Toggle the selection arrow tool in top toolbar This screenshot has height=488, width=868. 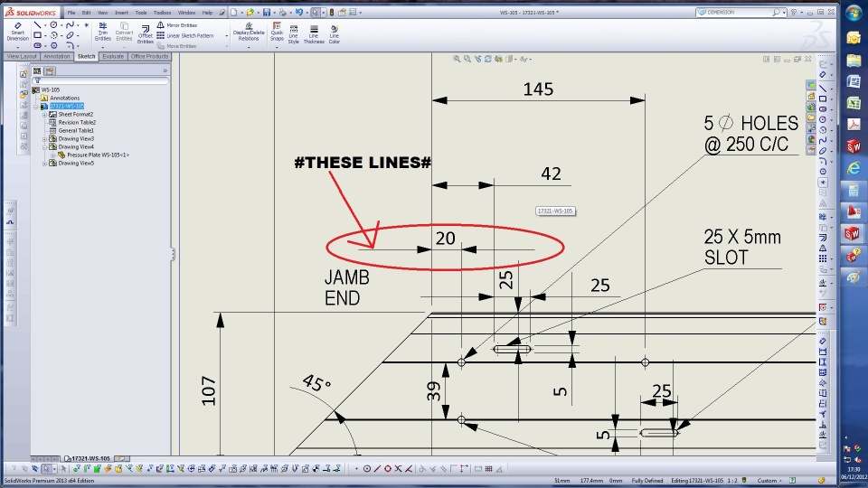pos(315,12)
